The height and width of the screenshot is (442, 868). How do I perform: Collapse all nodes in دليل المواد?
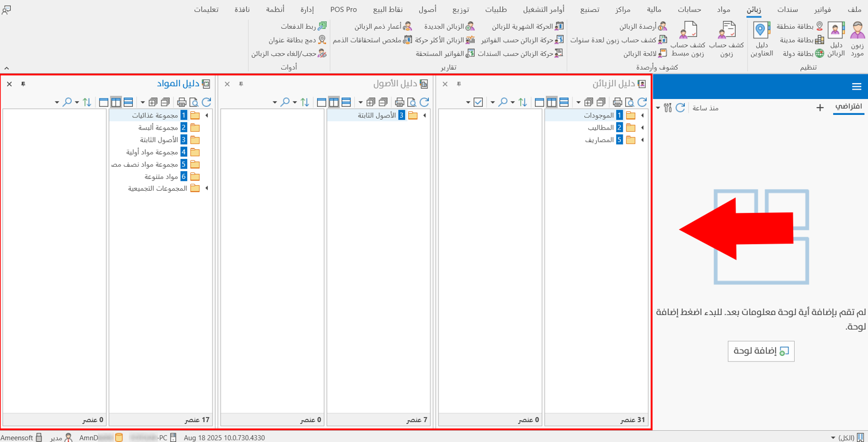(165, 102)
